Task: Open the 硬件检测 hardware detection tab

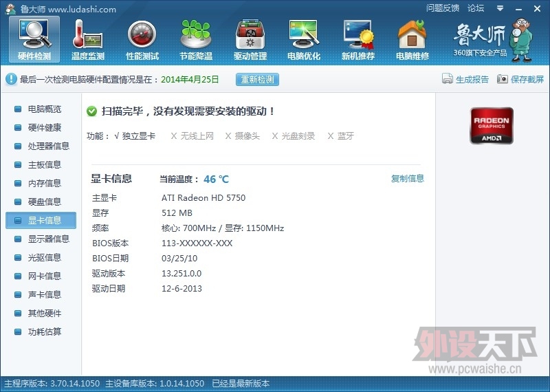Action: point(34,39)
